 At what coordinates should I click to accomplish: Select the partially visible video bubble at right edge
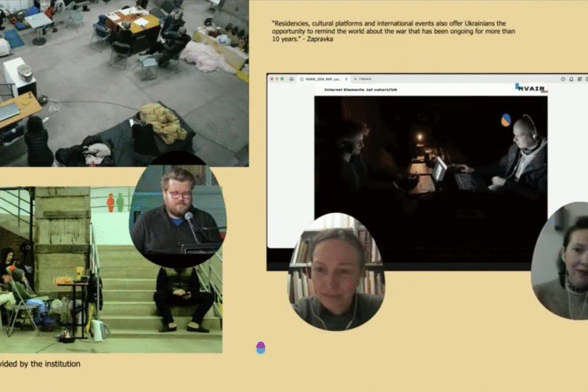click(x=564, y=261)
